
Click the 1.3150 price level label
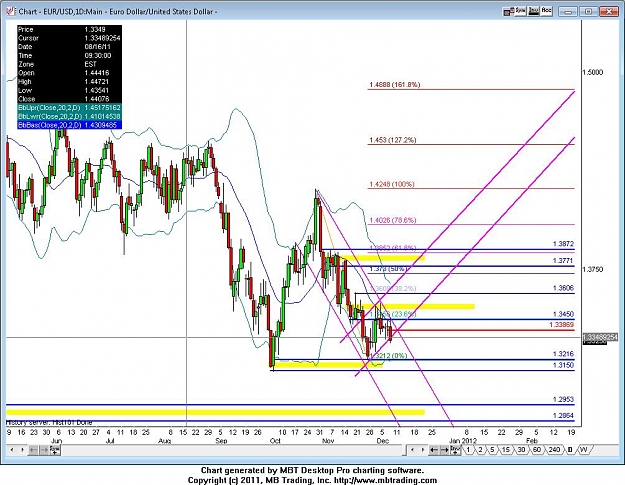(563, 365)
